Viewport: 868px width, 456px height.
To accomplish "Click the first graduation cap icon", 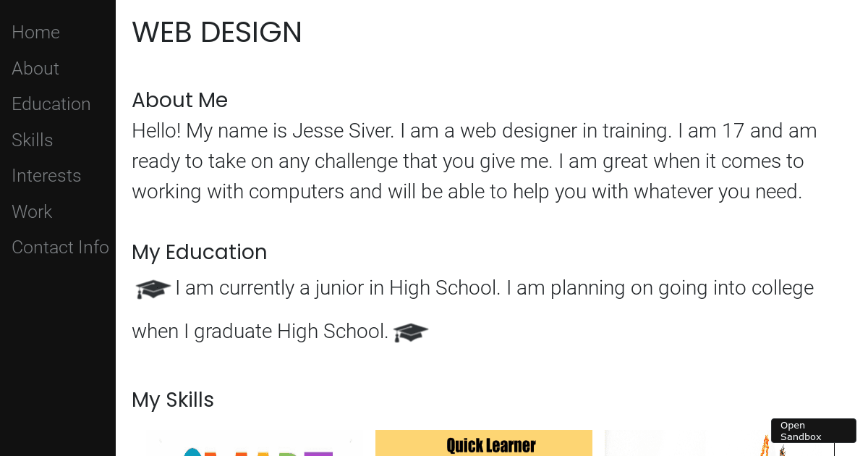I will click(x=153, y=288).
